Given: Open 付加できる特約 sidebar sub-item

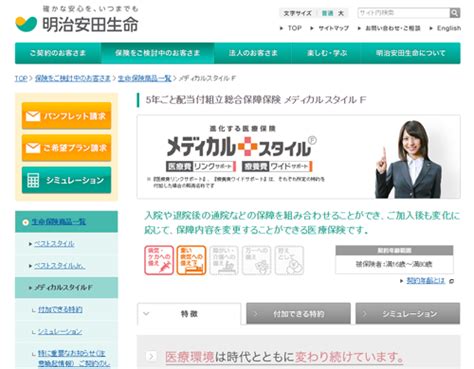Looking at the screenshot, I should (x=60, y=310).
